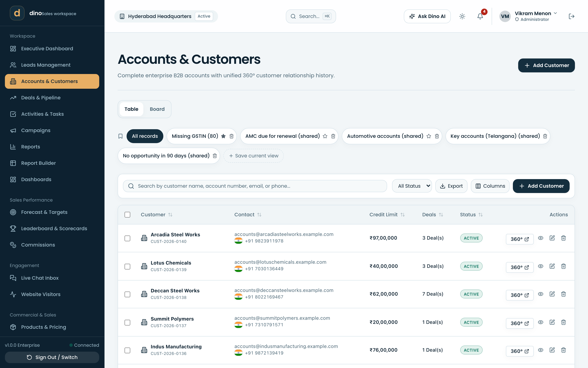This screenshot has width=588, height=368.
Task: Click the global Search box in header
Action: click(x=311, y=16)
